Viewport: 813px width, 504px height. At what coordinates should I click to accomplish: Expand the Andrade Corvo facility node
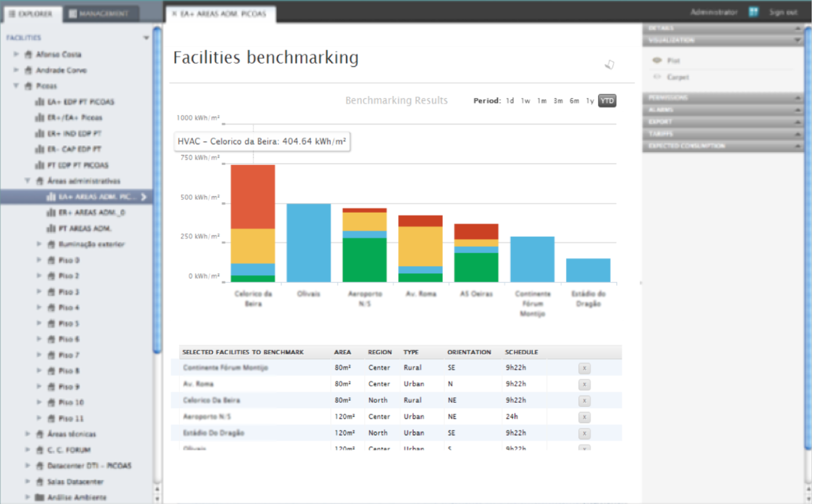16,70
